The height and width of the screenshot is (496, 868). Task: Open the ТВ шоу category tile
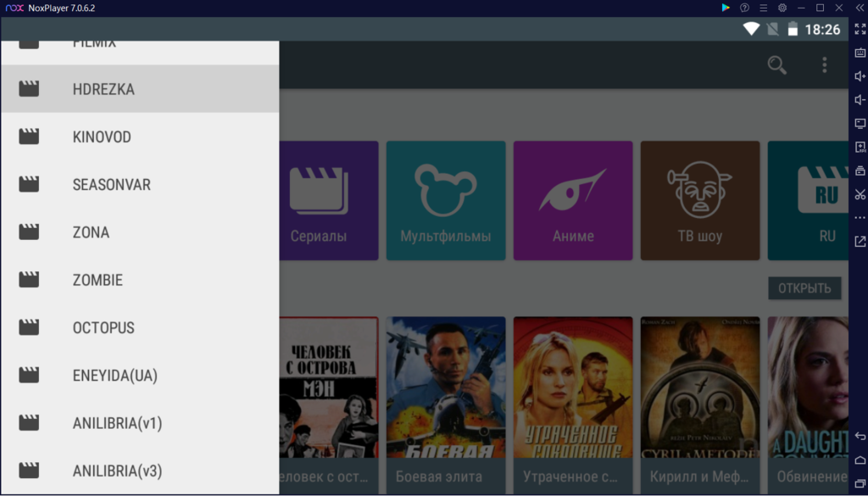point(699,200)
